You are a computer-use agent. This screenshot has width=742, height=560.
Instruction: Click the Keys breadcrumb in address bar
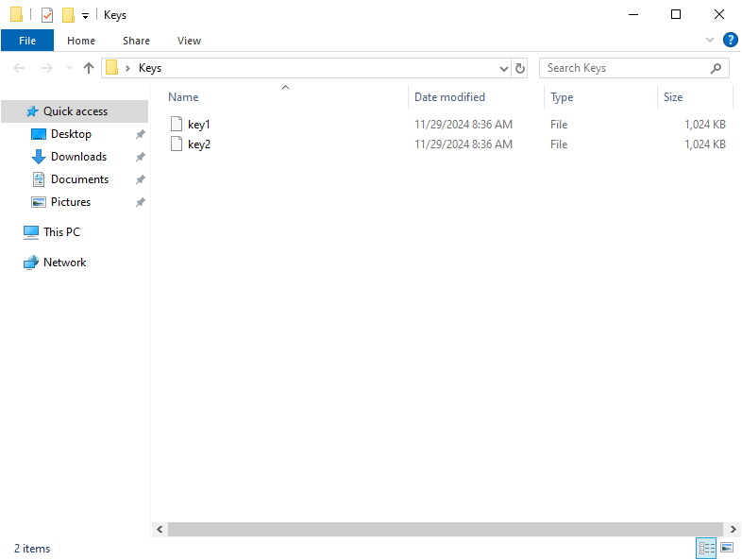[150, 68]
